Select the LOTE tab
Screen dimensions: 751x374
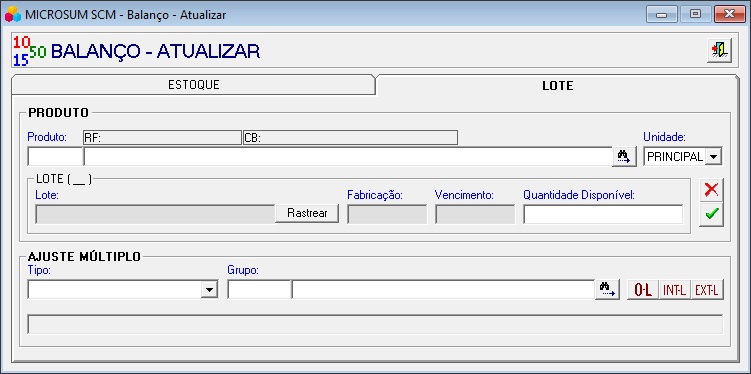pyautogui.click(x=558, y=86)
